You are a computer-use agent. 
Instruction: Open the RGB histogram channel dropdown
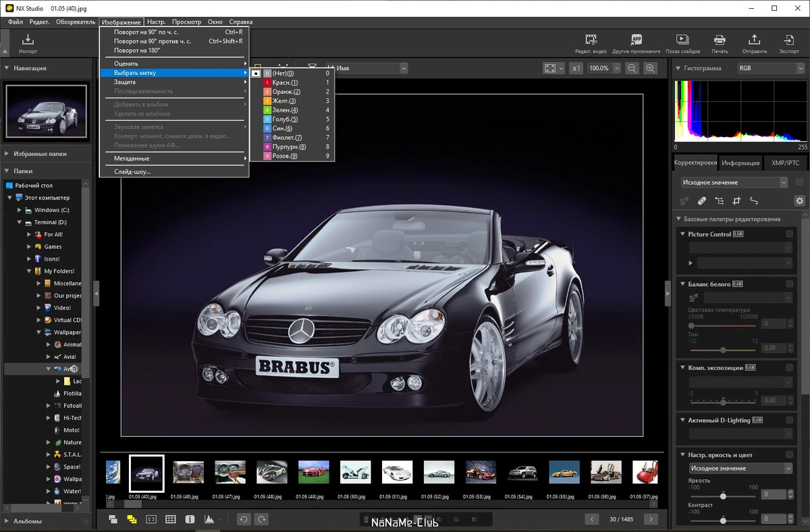pyautogui.click(x=770, y=68)
